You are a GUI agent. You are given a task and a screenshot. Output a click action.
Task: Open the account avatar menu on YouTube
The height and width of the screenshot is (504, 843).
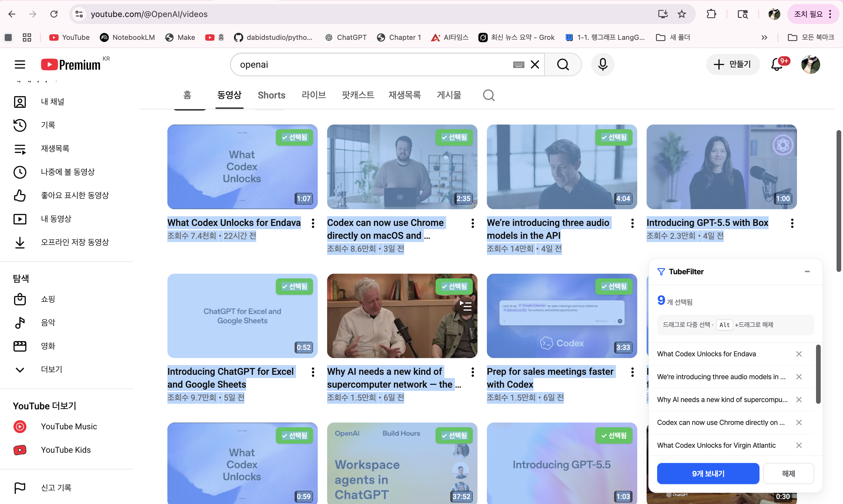pyautogui.click(x=810, y=64)
